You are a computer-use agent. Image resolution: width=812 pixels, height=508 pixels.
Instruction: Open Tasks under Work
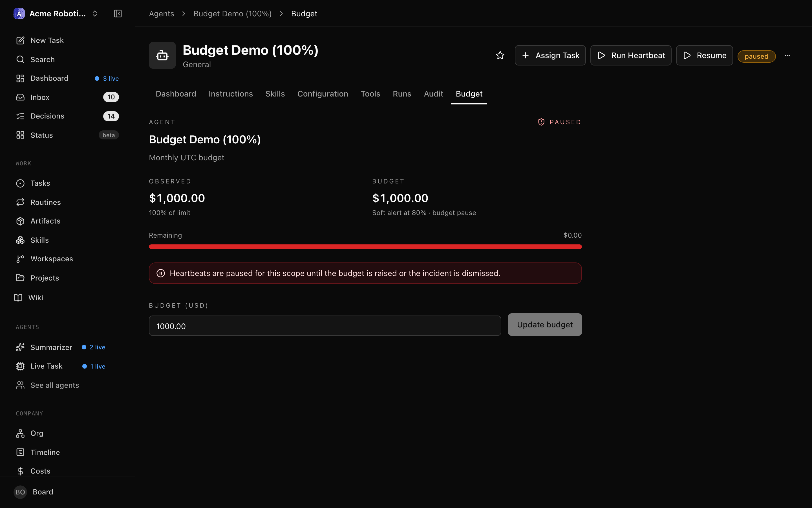[x=67, y=183]
